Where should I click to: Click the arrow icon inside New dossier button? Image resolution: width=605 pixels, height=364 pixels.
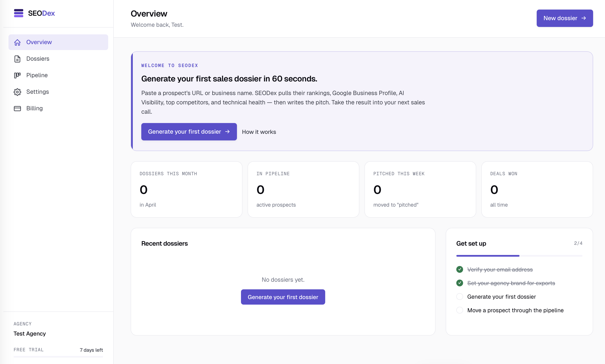coord(584,18)
